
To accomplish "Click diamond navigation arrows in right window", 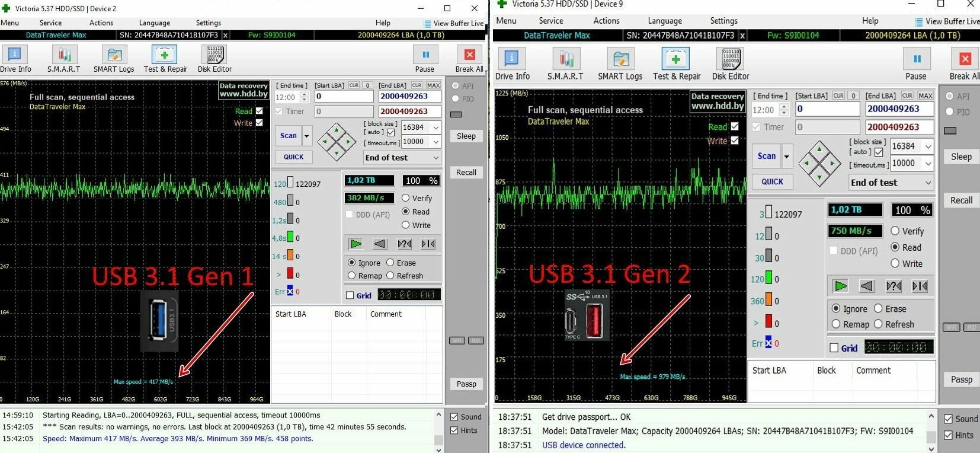I will (819, 164).
